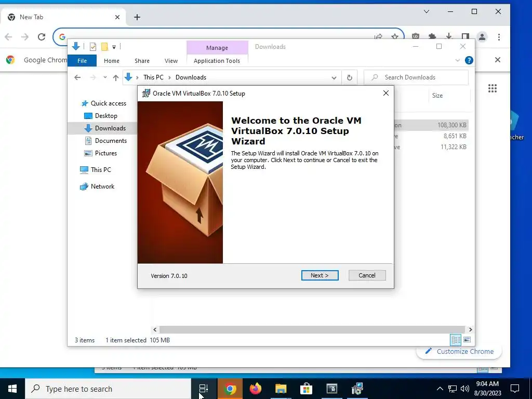This screenshot has width=532, height=399.
Task: Go back in File Explorer
Action: [x=77, y=77]
